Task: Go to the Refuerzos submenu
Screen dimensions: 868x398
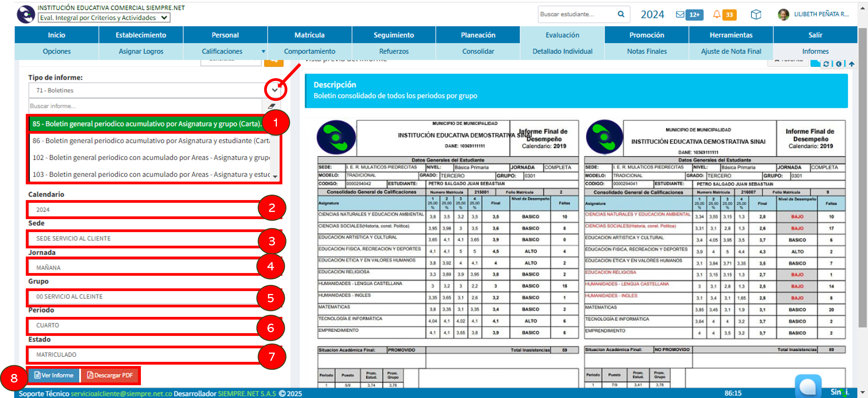Action: [x=394, y=51]
